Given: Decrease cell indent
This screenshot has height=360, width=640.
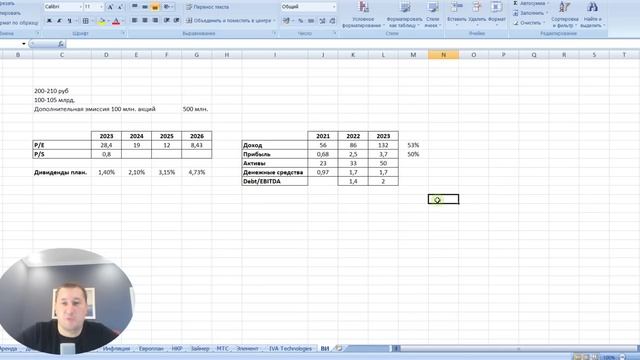Looking at the screenshot, I should click(167, 20).
